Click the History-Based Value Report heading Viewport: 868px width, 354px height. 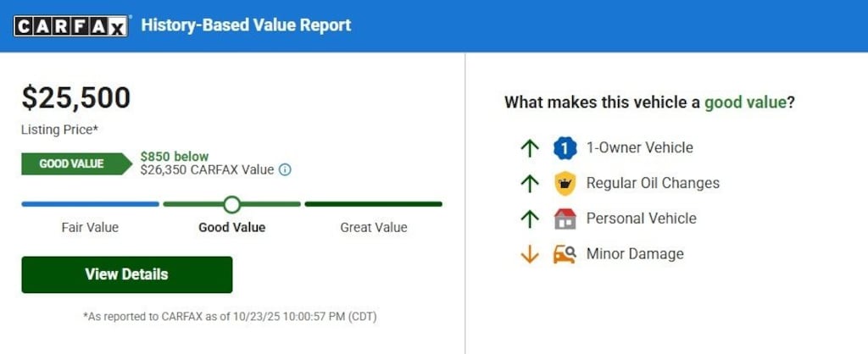pos(246,25)
